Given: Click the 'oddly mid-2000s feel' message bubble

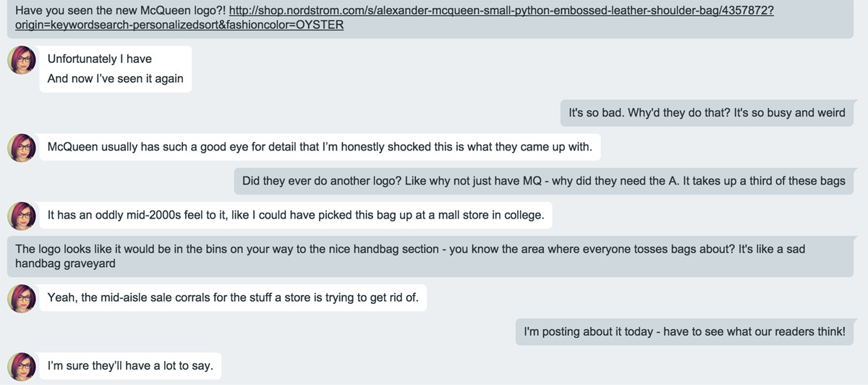Looking at the screenshot, I should 296,215.
